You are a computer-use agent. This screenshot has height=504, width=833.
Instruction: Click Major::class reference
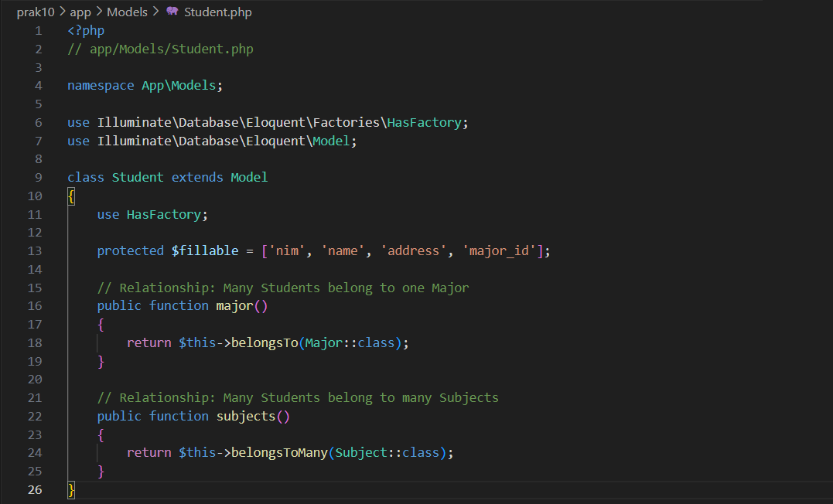point(353,342)
